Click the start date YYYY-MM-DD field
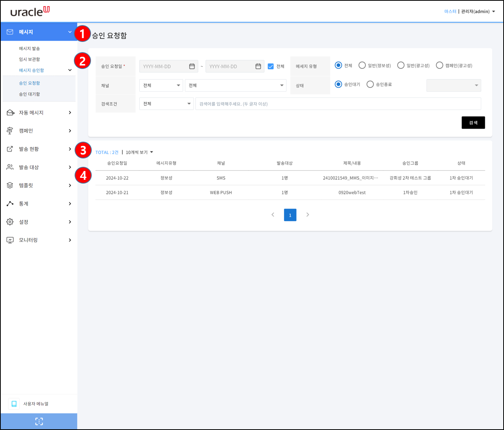Viewport: 504px width, 430px height. coord(169,66)
